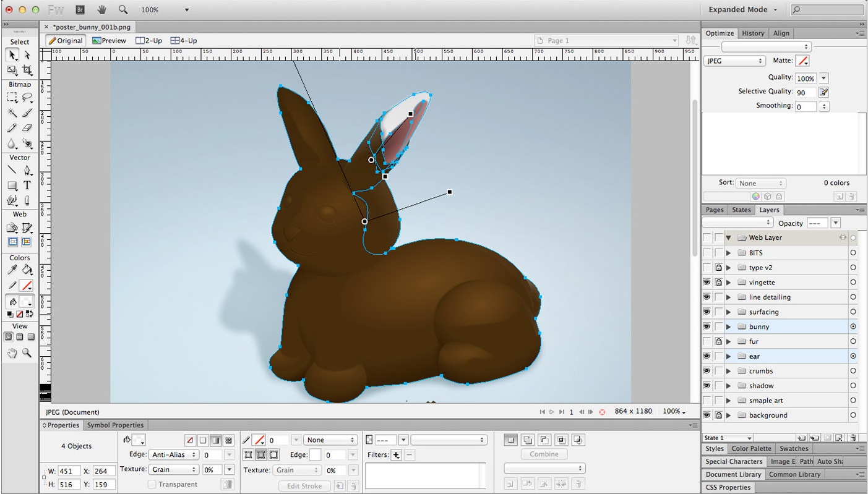Switch to the Preview view tab

109,41
